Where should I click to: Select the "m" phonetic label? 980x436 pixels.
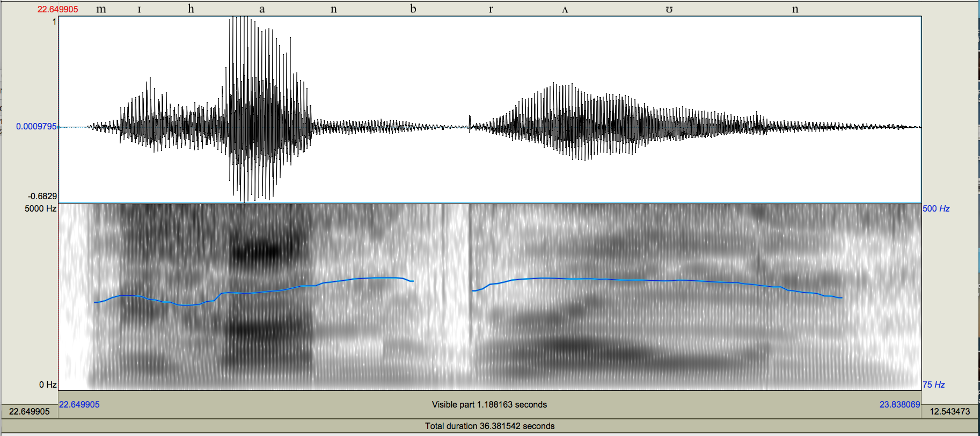coord(101,9)
